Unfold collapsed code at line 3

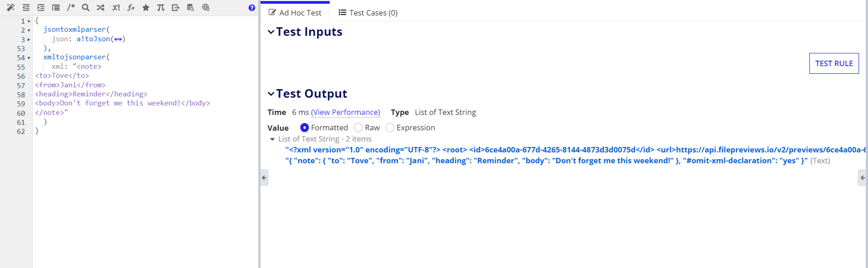pyautogui.click(x=29, y=40)
